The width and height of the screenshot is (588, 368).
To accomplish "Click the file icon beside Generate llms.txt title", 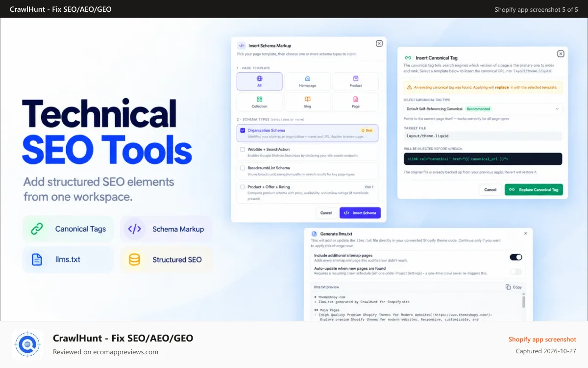I will point(314,234).
